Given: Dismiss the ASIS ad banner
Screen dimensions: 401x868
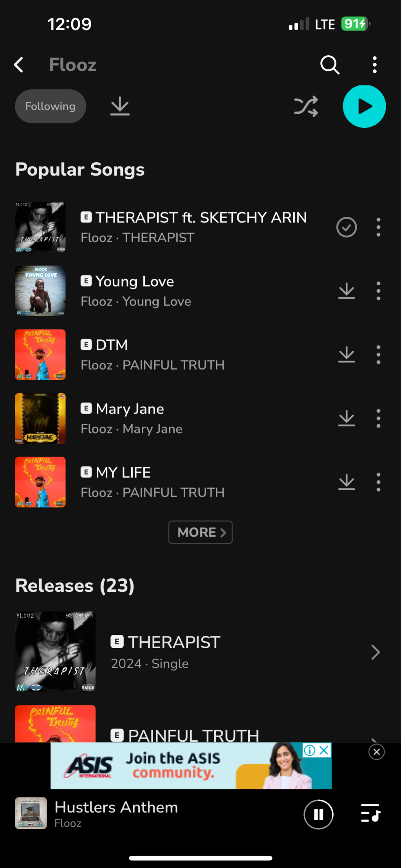Looking at the screenshot, I should [377, 752].
